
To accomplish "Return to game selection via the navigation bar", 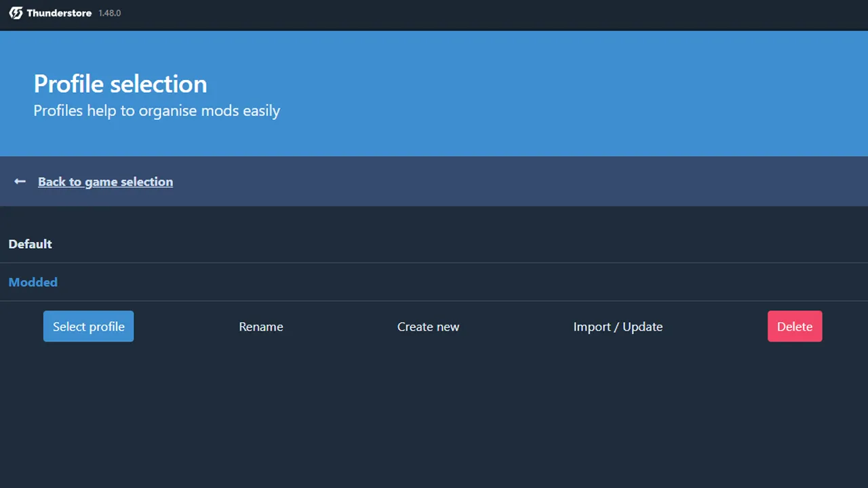I will pos(105,182).
